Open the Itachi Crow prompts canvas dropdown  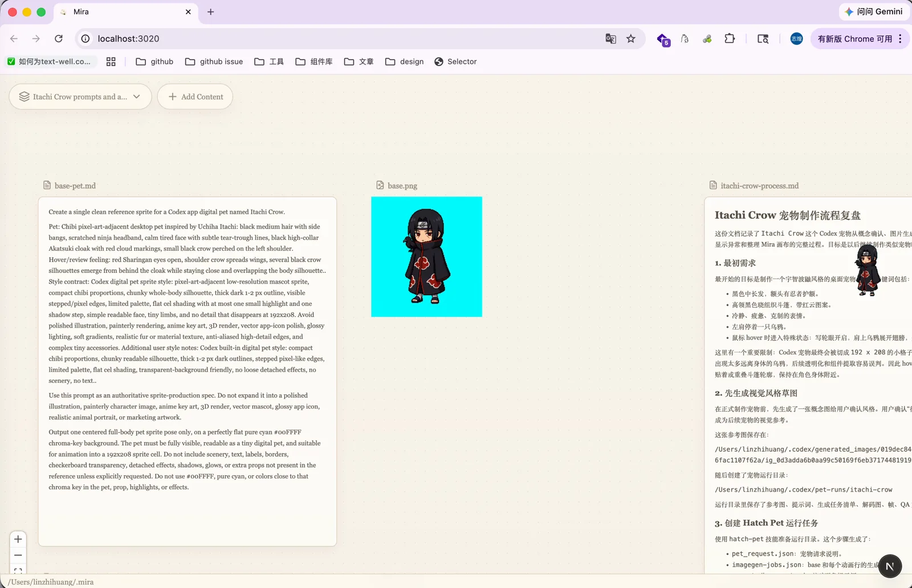pyautogui.click(x=80, y=97)
